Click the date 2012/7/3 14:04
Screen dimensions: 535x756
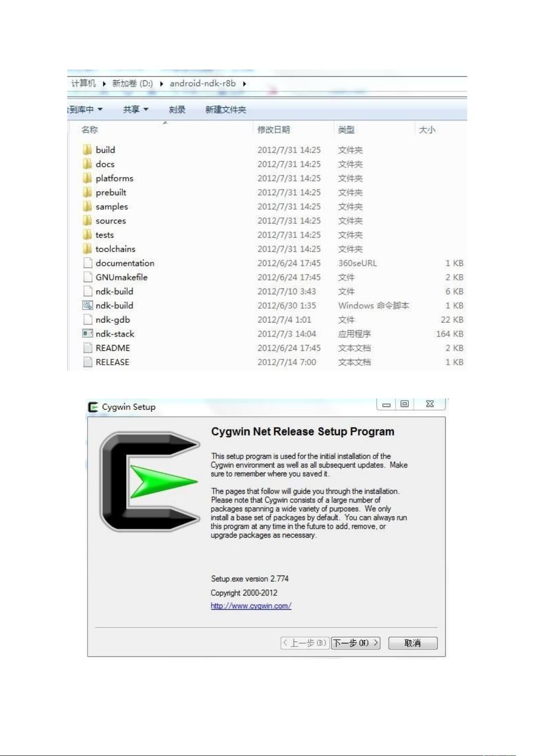[287, 333]
